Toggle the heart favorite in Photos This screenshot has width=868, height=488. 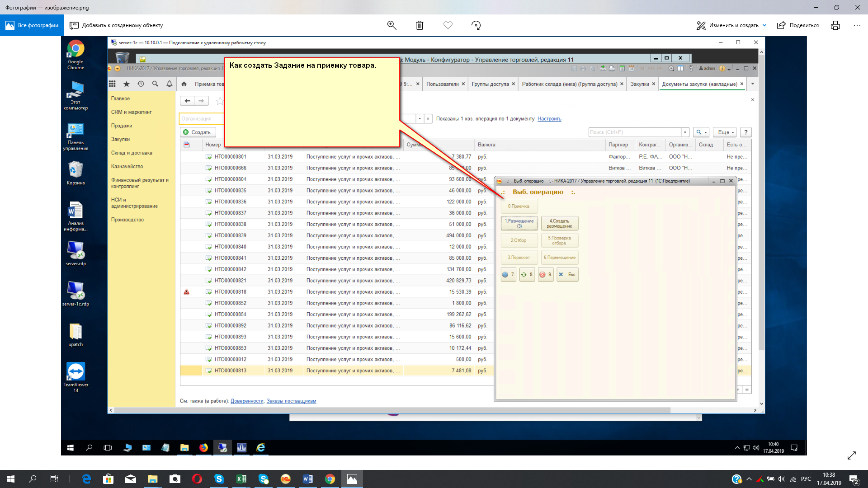point(448,25)
